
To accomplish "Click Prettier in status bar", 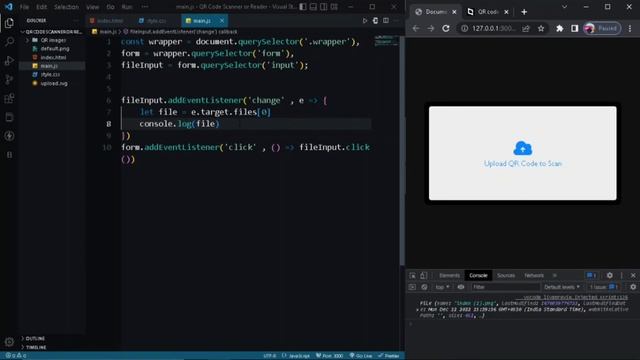I will (x=389, y=356).
